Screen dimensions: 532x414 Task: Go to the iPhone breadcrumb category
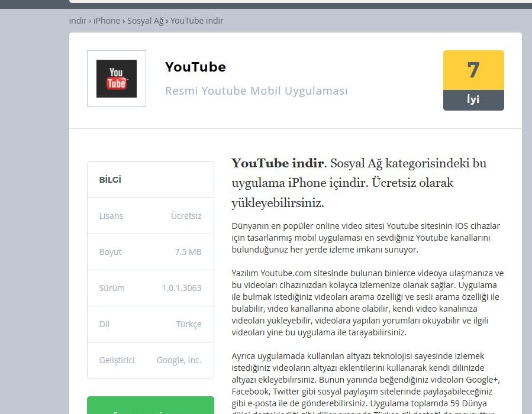[107, 21]
